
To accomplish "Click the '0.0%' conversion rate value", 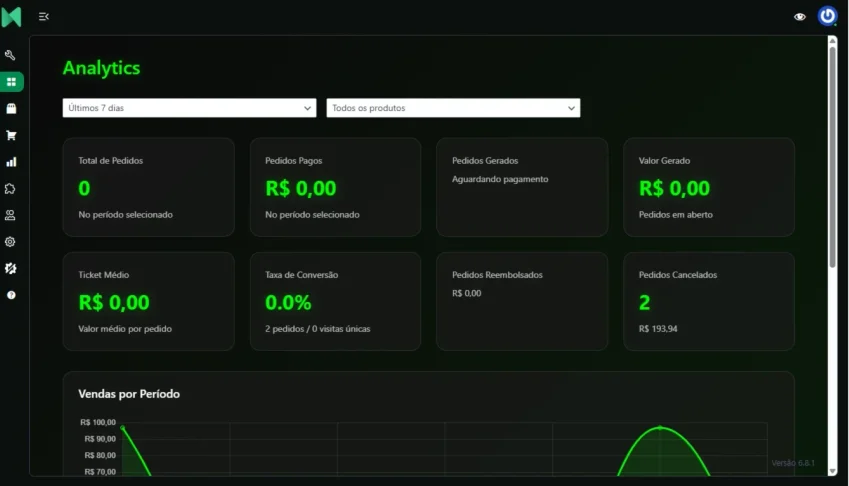I will [x=288, y=303].
